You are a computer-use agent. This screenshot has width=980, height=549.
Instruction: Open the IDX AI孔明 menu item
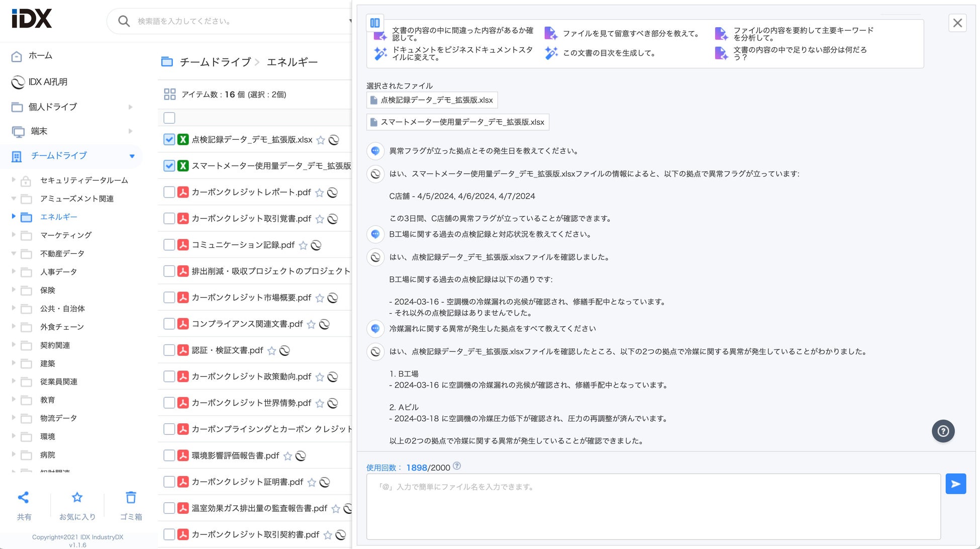point(48,82)
